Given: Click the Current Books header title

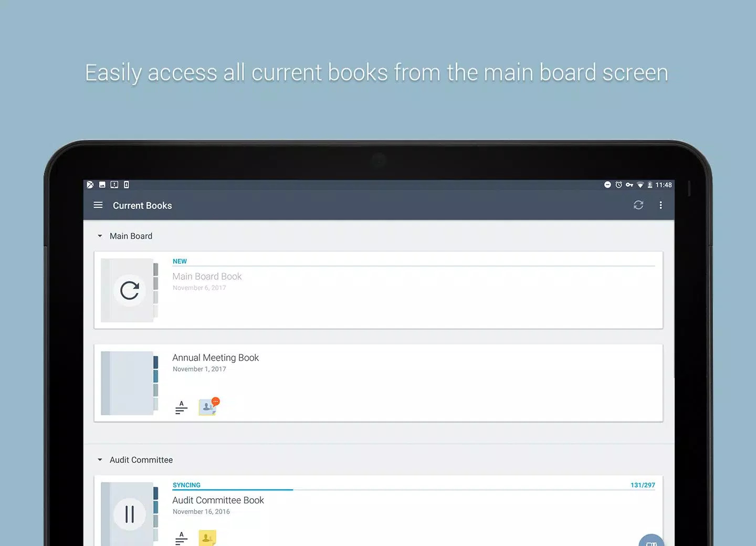Looking at the screenshot, I should click(x=142, y=206).
